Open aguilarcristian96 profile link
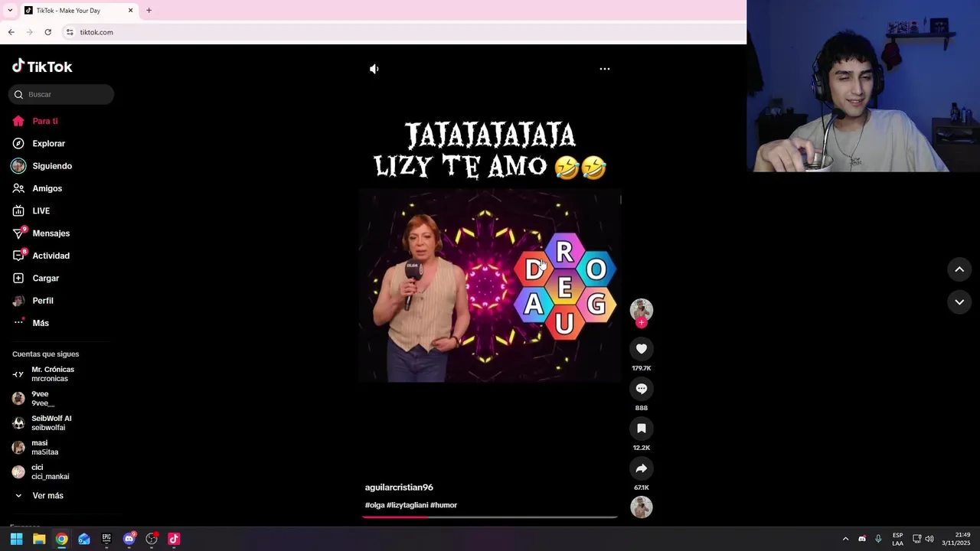The width and height of the screenshot is (980, 551). click(399, 487)
